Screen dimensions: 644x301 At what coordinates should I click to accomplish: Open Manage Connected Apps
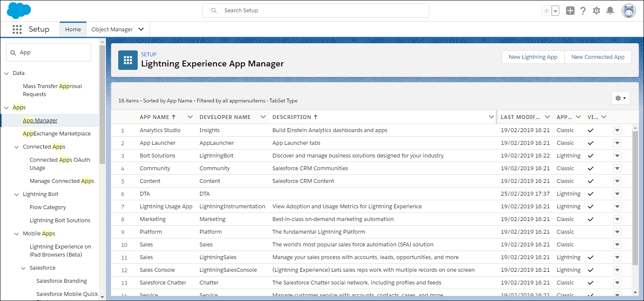click(x=62, y=181)
